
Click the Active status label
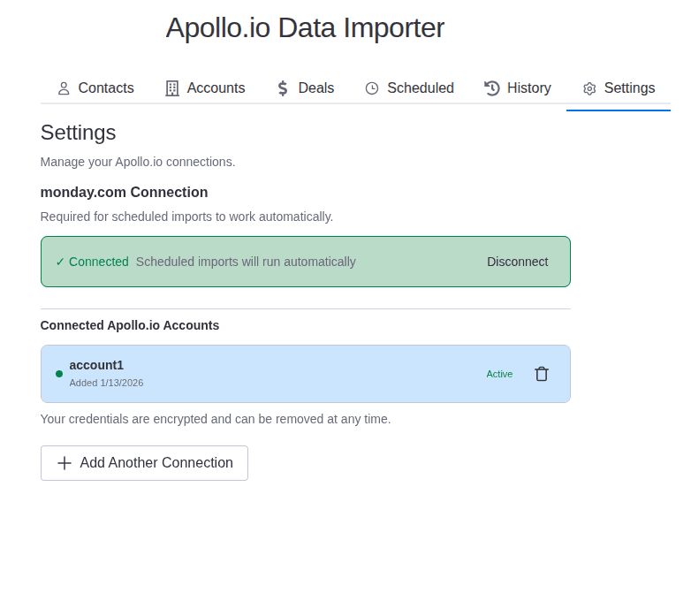coord(499,374)
